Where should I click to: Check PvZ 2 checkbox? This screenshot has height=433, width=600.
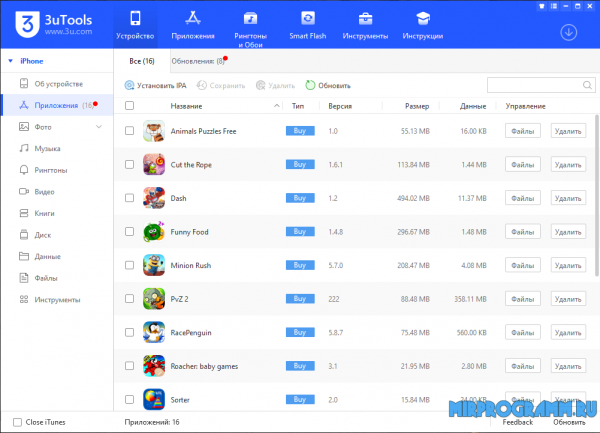tap(129, 299)
